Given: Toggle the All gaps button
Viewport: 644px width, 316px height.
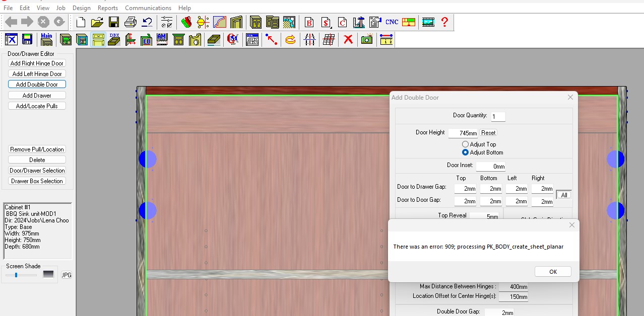Looking at the screenshot, I should tap(564, 195).
